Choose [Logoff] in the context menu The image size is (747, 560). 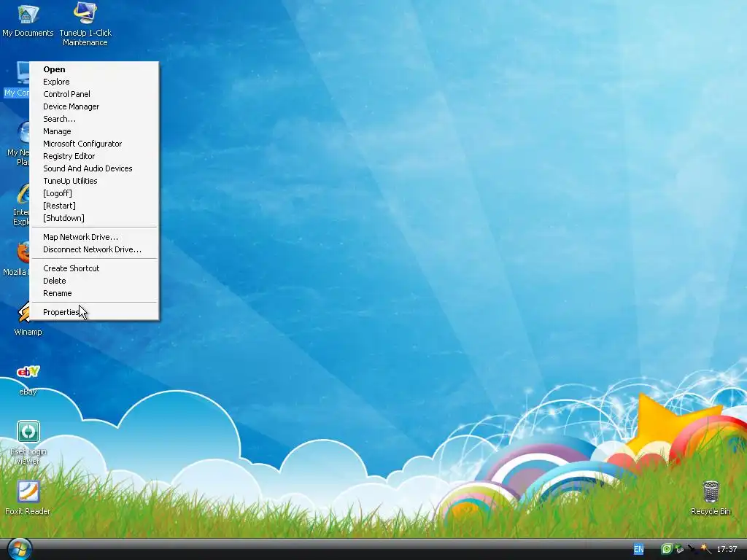(x=94, y=192)
